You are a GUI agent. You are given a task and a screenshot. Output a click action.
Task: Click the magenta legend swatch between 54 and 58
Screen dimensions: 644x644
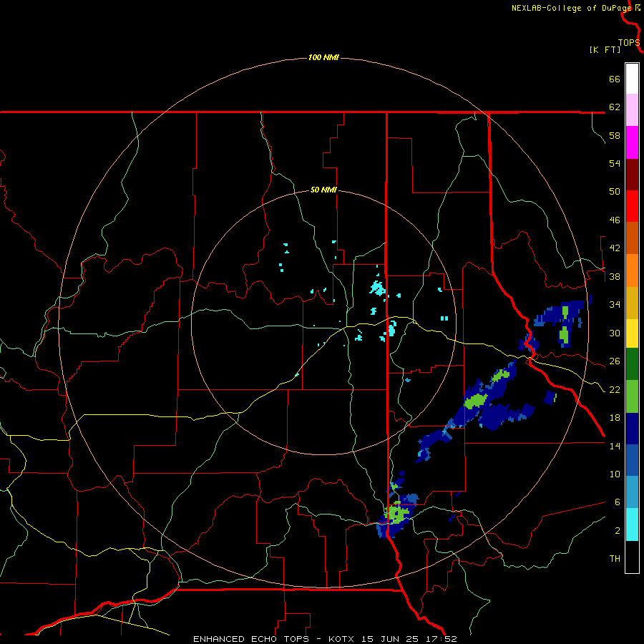pyautogui.click(x=632, y=142)
